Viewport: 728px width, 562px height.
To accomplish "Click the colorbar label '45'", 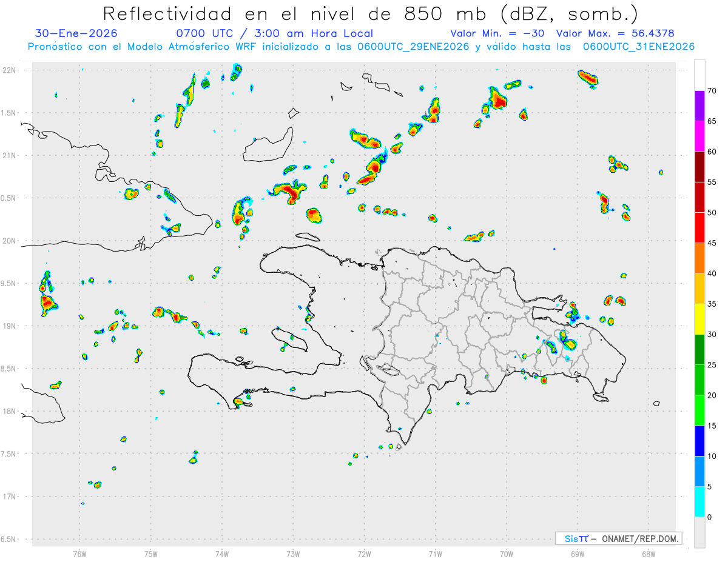I will (712, 243).
